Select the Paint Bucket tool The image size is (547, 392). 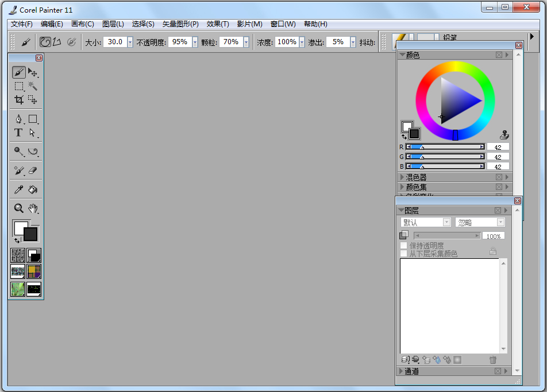click(34, 189)
